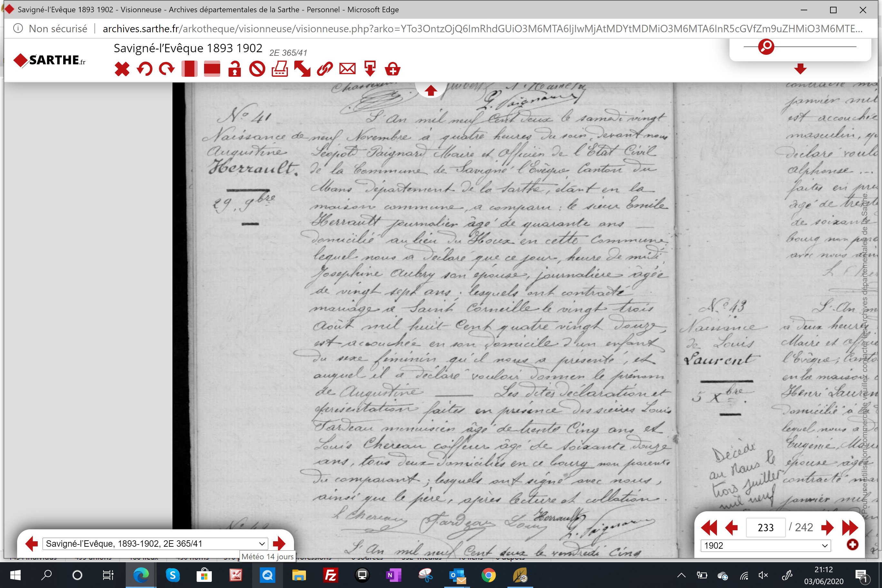Click the page number field showing 233

click(765, 528)
